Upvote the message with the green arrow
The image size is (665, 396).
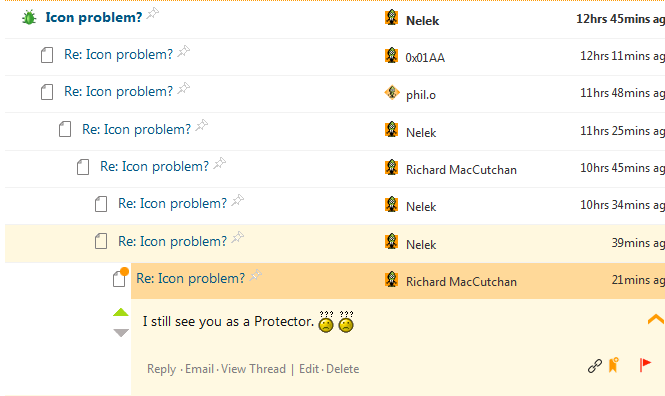(x=121, y=312)
